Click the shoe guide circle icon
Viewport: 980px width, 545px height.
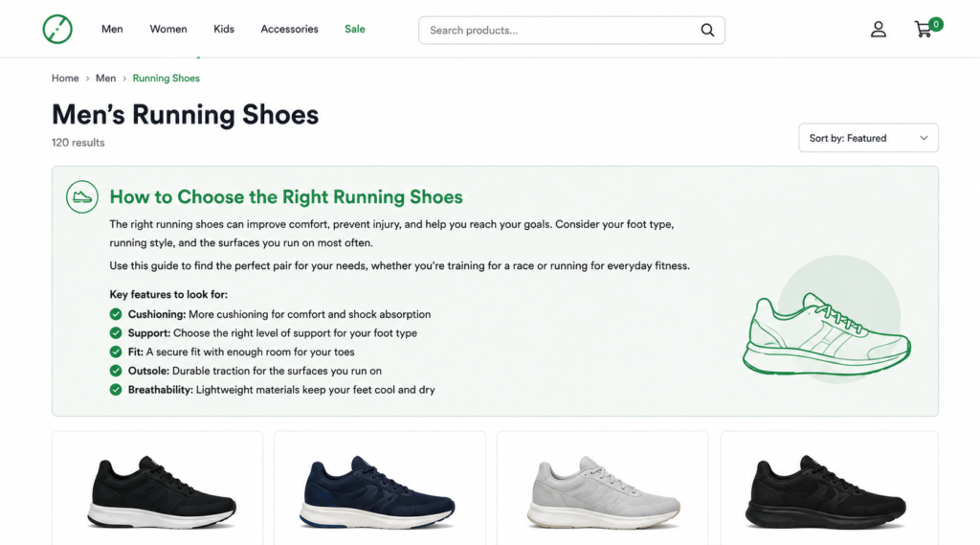point(82,197)
